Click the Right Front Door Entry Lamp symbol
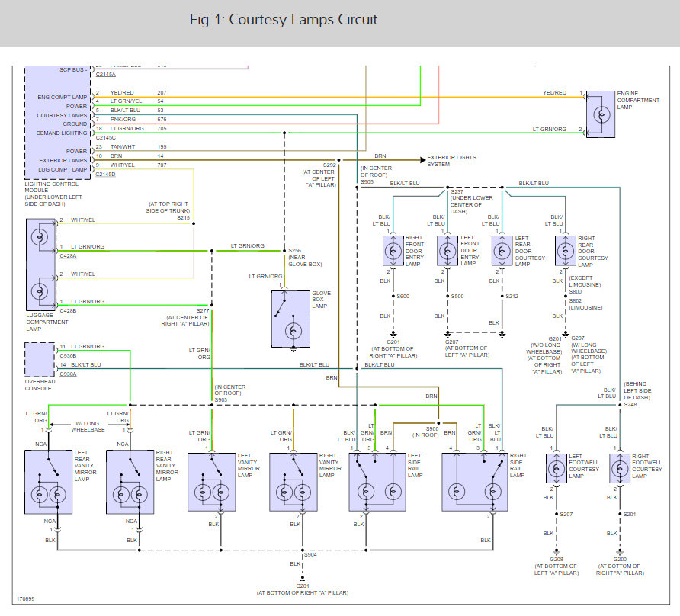Image resolution: width=680 pixels, height=616 pixels. pyautogui.click(x=393, y=251)
